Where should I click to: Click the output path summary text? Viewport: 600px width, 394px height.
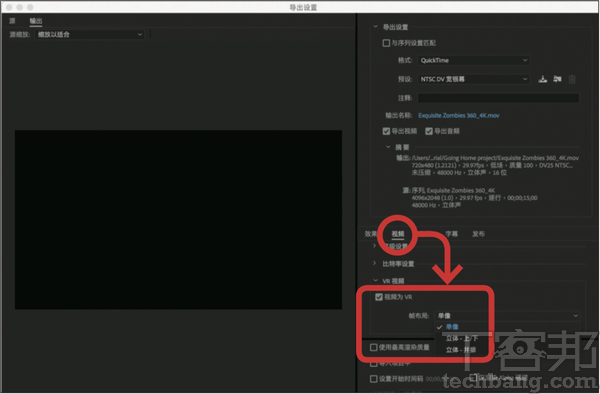click(x=495, y=158)
